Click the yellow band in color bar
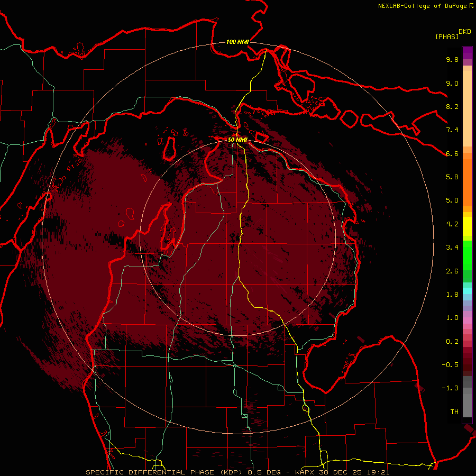 point(467,226)
